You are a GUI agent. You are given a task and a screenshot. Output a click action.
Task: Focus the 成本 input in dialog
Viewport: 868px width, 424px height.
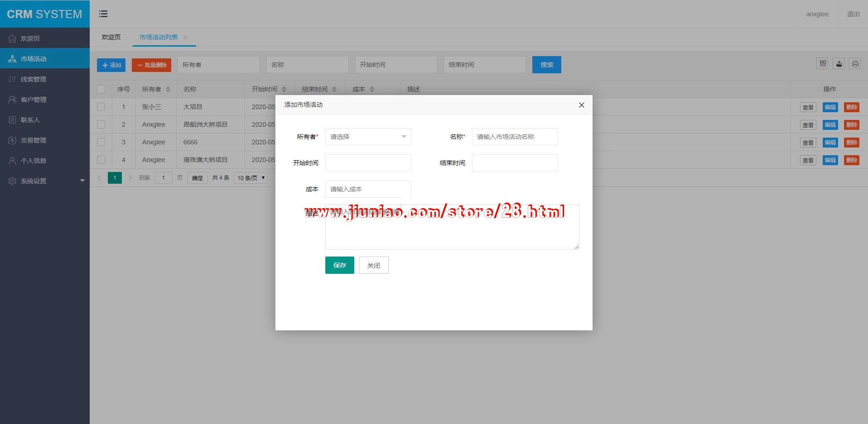(368, 189)
